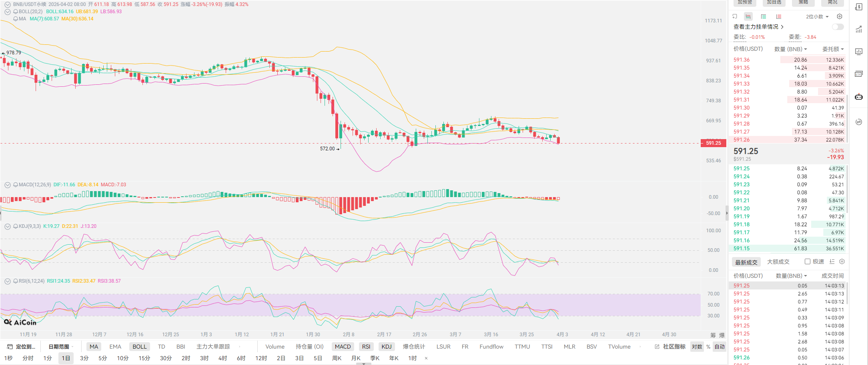Enable the 极速 checkbox

tap(808, 261)
